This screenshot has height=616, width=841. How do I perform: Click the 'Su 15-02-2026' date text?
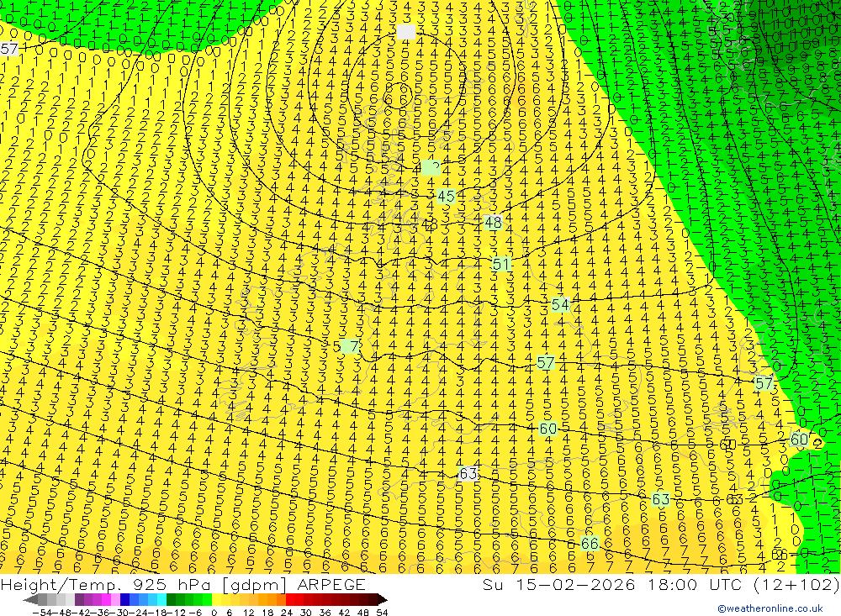coord(558,584)
